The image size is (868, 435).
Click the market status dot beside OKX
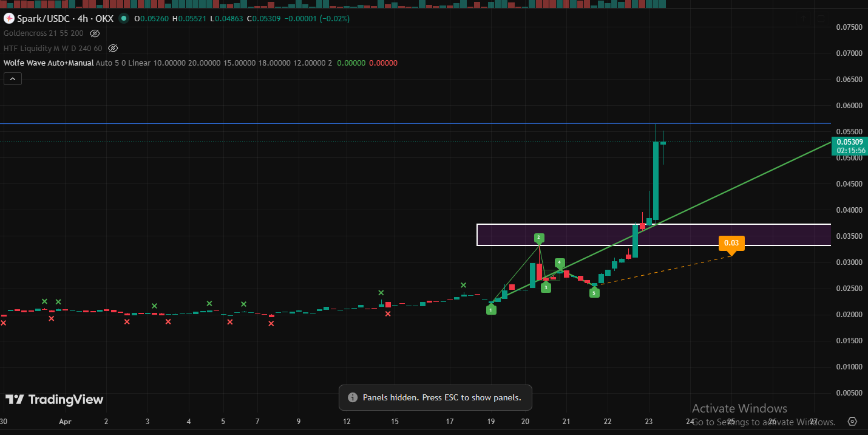[x=123, y=19]
